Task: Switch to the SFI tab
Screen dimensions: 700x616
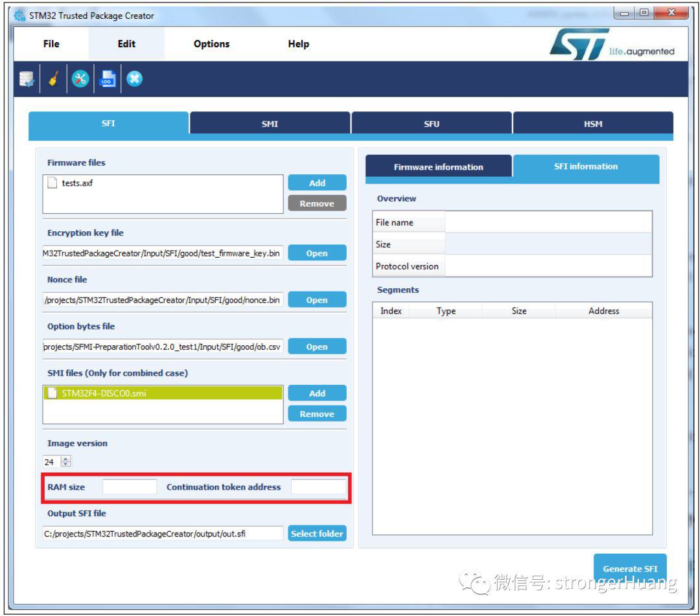Action: click(x=108, y=123)
